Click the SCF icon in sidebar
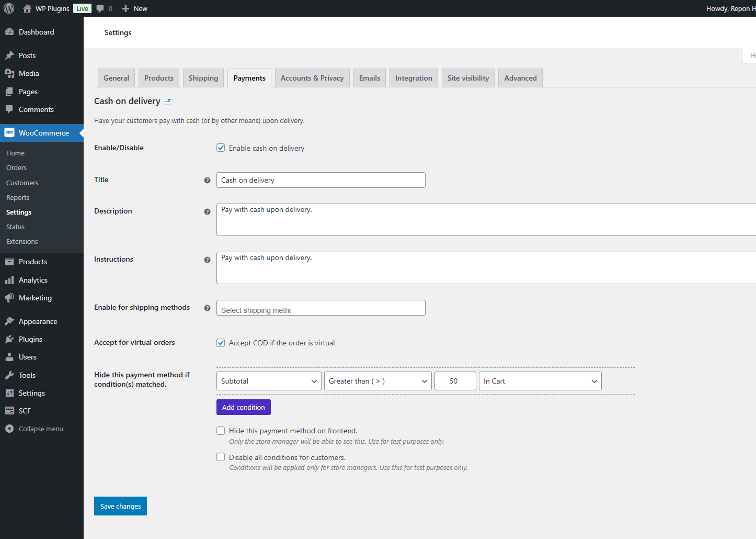 (x=9, y=411)
